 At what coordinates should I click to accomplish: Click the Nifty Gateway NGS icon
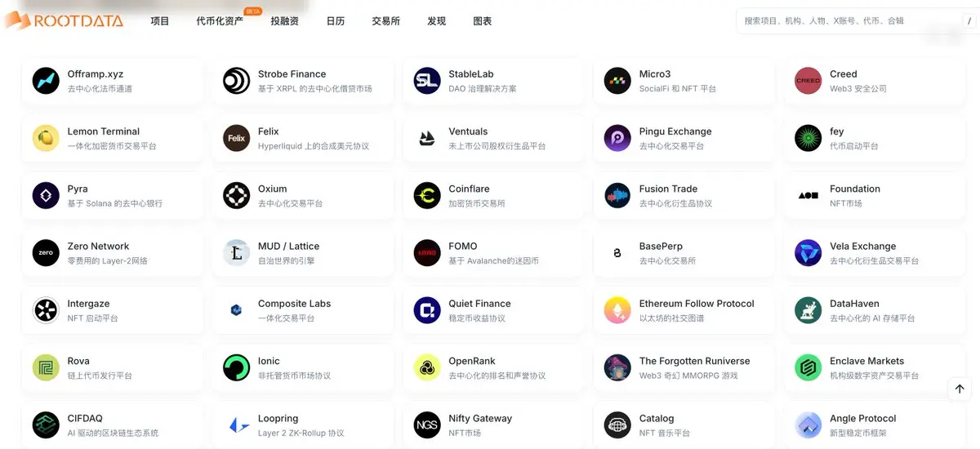427,425
